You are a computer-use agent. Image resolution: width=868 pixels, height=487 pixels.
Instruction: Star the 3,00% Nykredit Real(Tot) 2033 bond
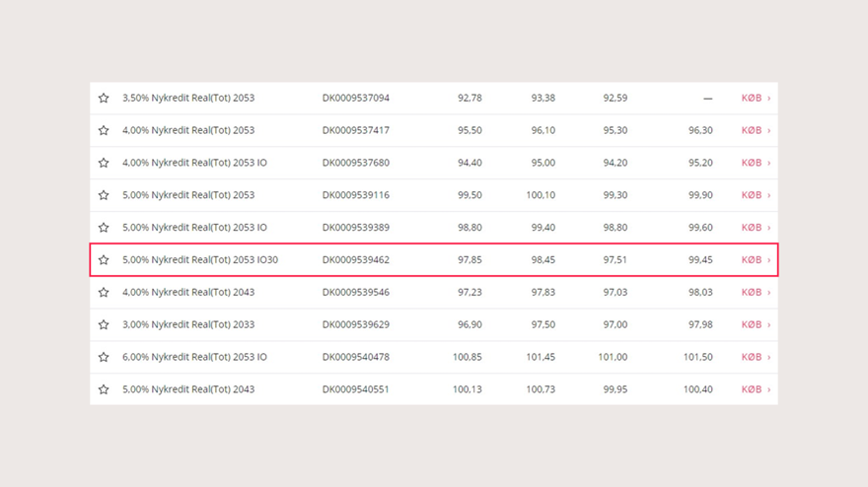104,325
